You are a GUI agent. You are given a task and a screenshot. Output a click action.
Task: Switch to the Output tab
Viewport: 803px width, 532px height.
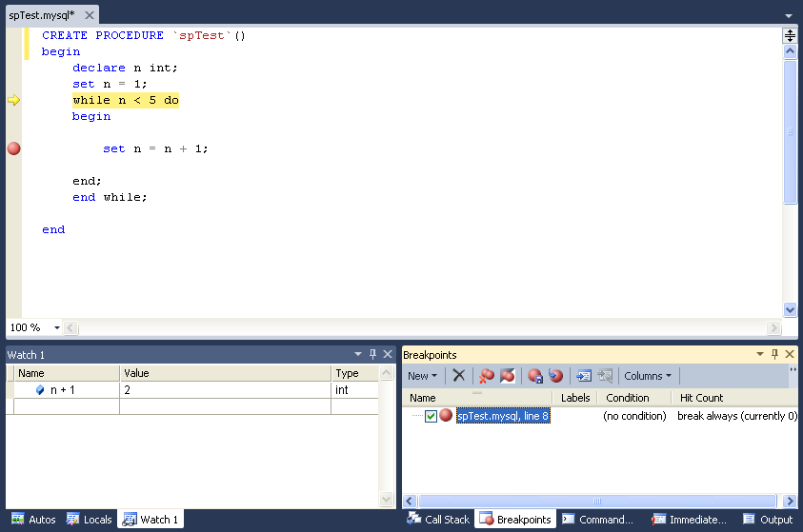click(x=768, y=520)
